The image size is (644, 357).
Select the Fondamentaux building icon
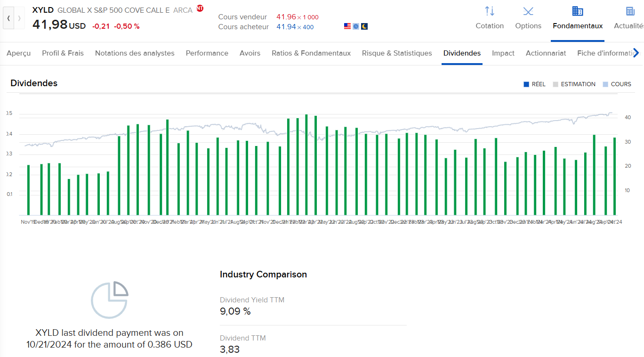pyautogui.click(x=578, y=11)
